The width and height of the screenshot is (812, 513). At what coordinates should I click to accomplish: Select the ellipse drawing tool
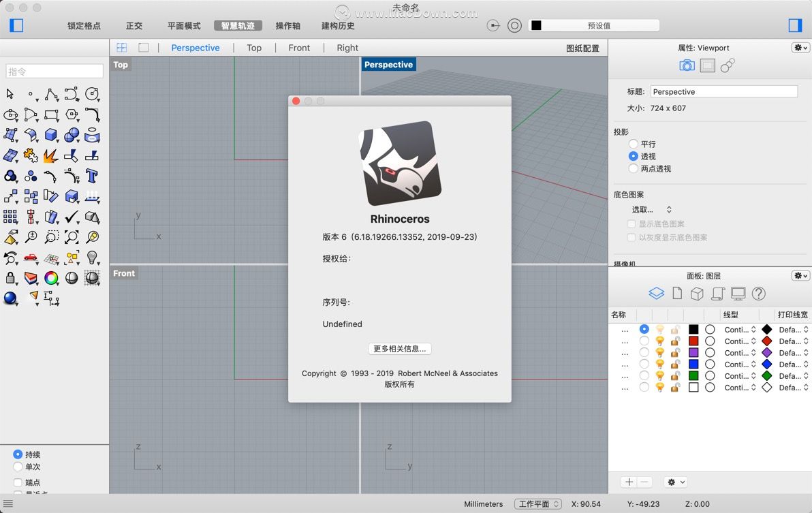pos(10,114)
